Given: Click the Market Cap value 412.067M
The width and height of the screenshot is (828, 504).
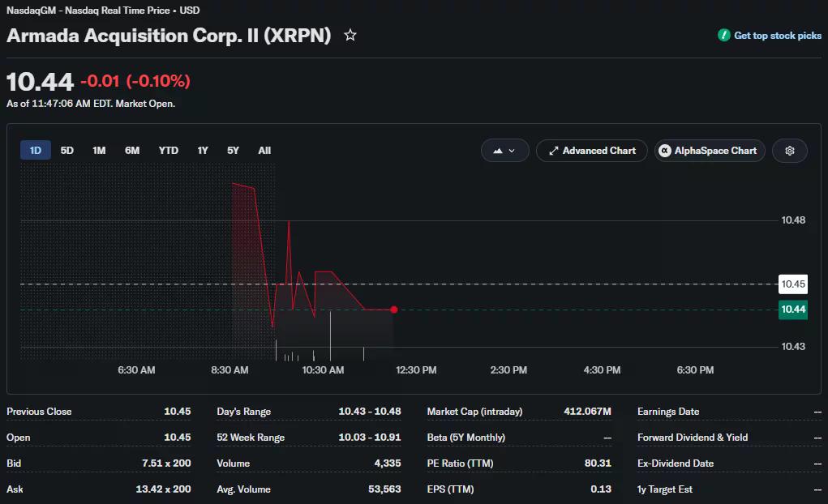Looking at the screenshot, I should pyautogui.click(x=587, y=412).
